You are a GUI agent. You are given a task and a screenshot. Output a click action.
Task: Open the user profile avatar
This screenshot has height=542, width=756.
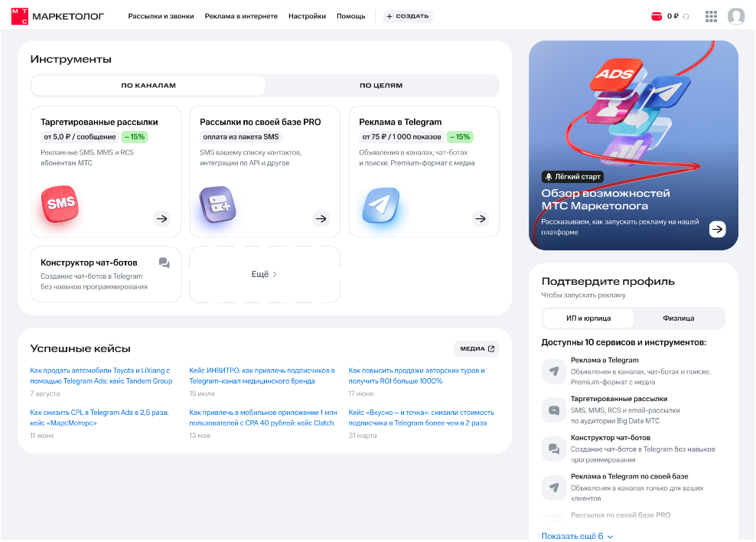point(736,16)
